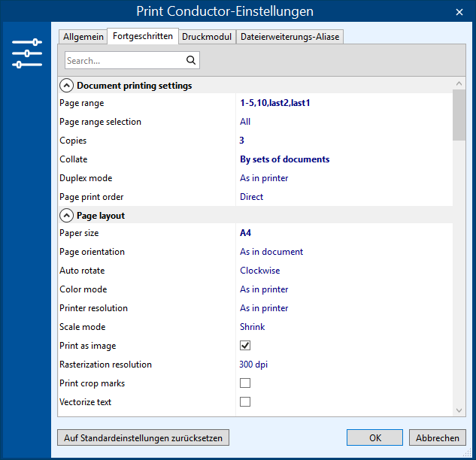Select the Paper size label

(x=79, y=233)
